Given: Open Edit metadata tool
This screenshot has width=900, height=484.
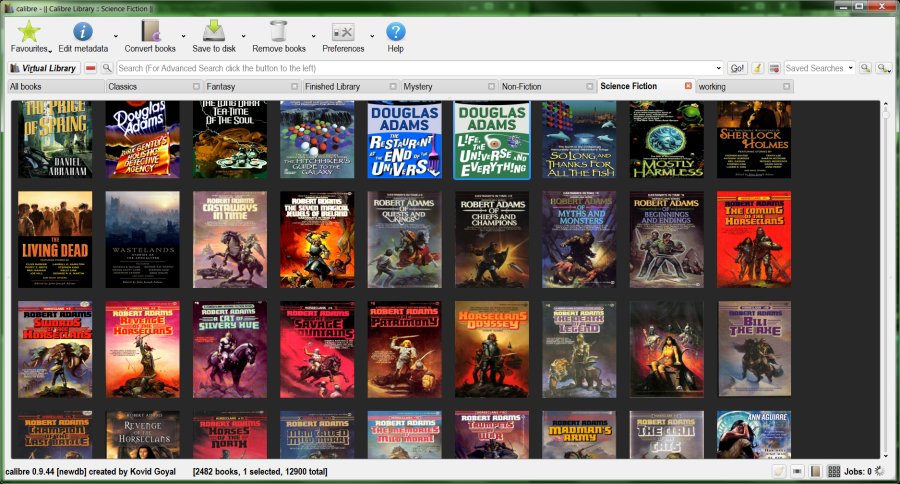Looking at the screenshot, I should click(x=83, y=32).
